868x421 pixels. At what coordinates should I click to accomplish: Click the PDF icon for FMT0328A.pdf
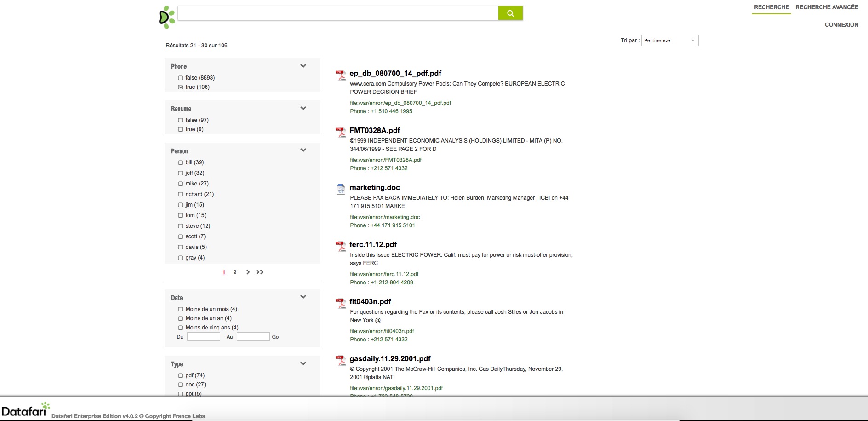(x=341, y=133)
